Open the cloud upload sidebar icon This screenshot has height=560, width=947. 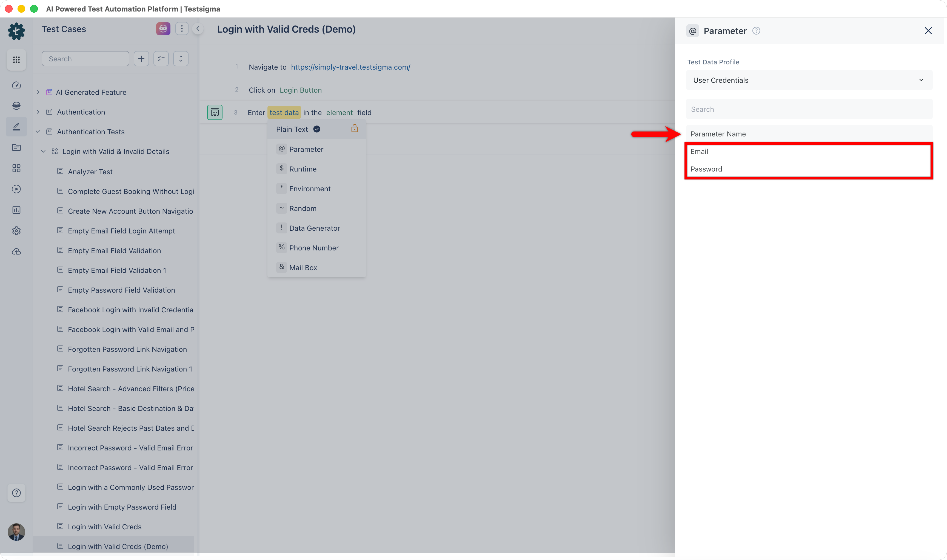[x=16, y=251]
